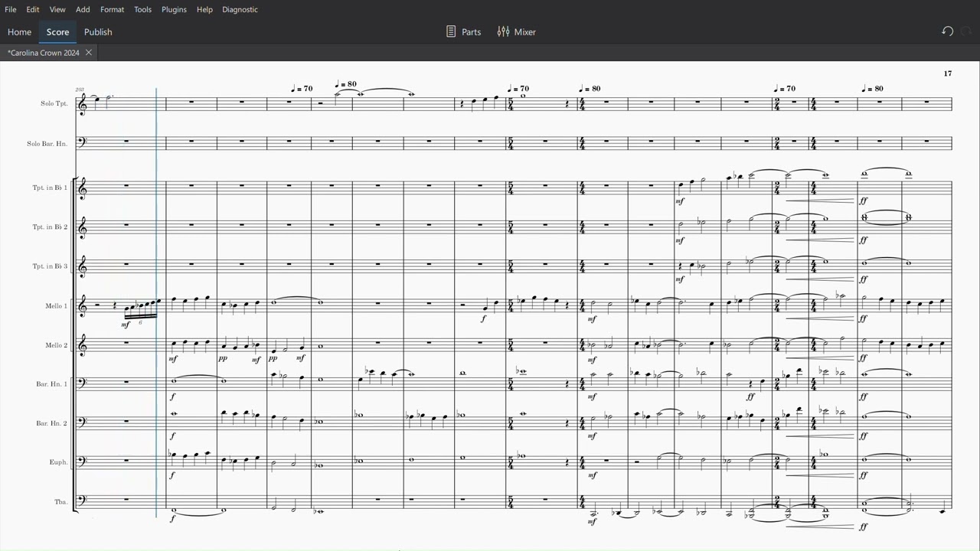Open the Plugins menu

pos(174,9)
